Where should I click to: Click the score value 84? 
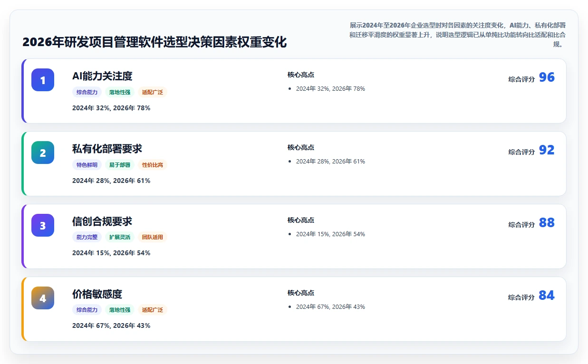(x=547, y=296)
